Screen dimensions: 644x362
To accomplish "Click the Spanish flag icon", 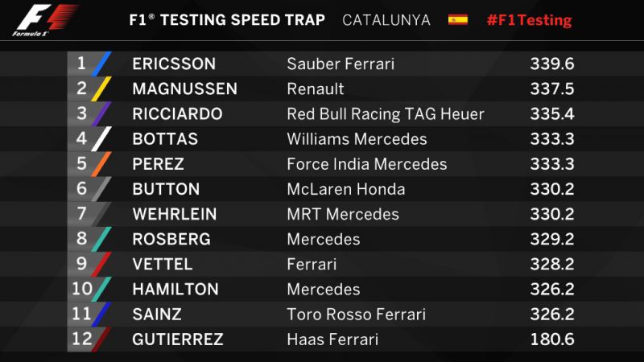I will [457, 19].
